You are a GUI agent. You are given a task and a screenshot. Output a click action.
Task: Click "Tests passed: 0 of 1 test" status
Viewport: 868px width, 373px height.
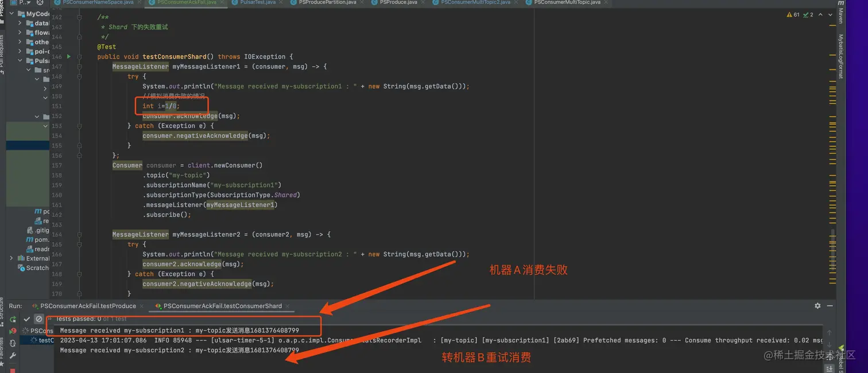point(91,318)
